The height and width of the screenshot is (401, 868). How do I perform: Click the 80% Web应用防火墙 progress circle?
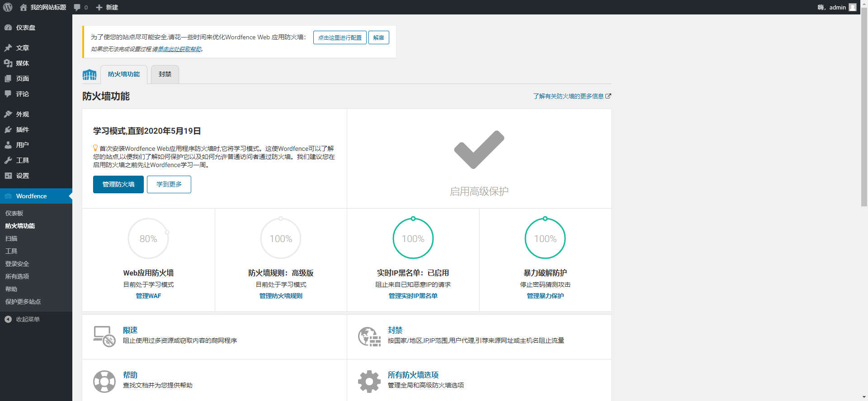coord(148,238)
